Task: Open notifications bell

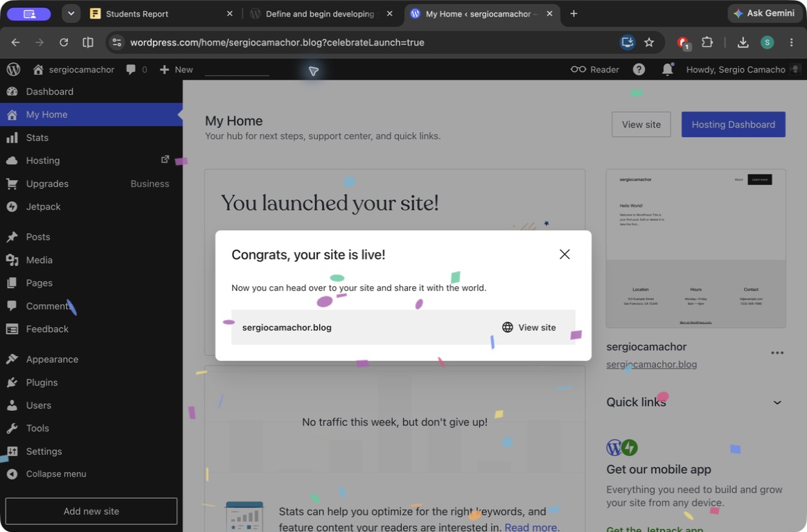Action: pyautogui.click(x=668, y=69)
